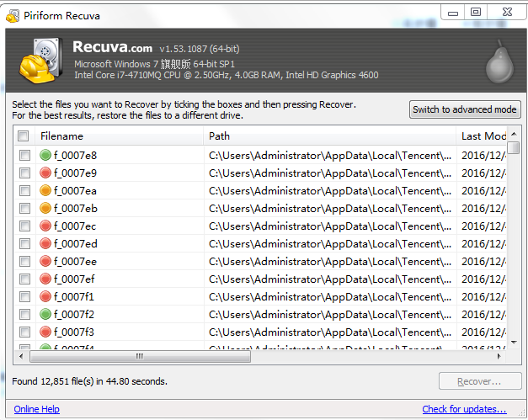Click the Piriform pear logo icon
Viewport: 528px width, 420px height.
(498, 61)
